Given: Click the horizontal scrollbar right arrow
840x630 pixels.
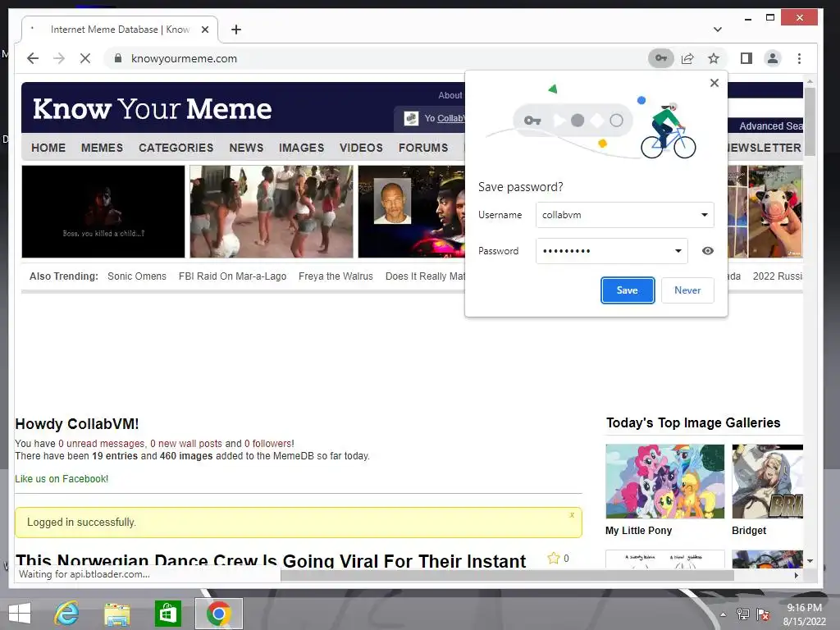Looking at the screenshot, I should click(x=797, y=575).
